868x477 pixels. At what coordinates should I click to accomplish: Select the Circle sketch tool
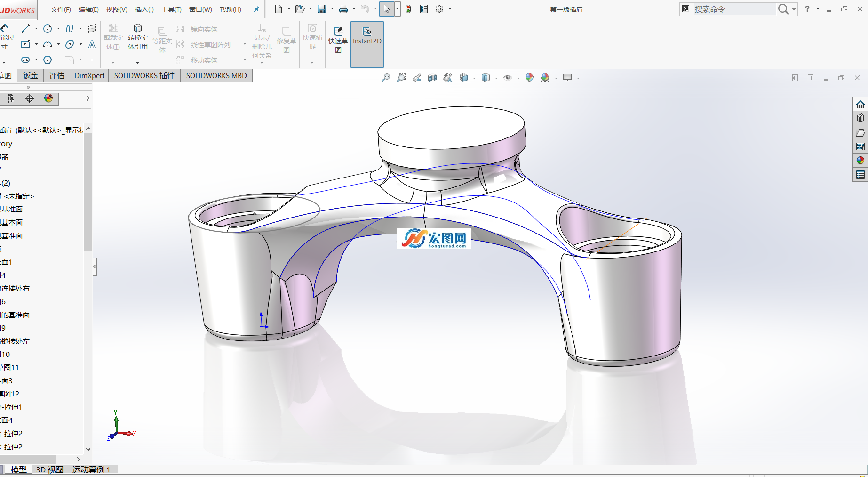(48, 29)
